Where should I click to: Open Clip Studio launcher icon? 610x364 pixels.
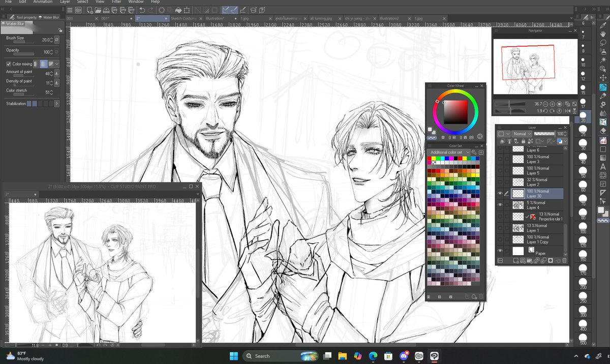78,10
